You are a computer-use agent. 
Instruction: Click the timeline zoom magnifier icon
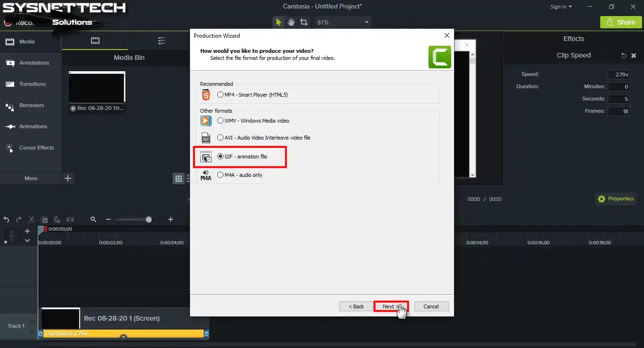pos(93,220)
